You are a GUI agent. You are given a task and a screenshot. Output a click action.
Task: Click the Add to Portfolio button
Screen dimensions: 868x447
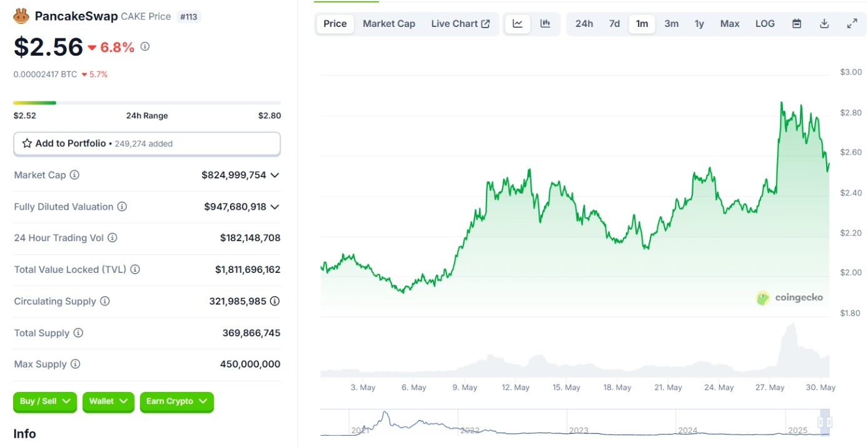coord(147,143)
